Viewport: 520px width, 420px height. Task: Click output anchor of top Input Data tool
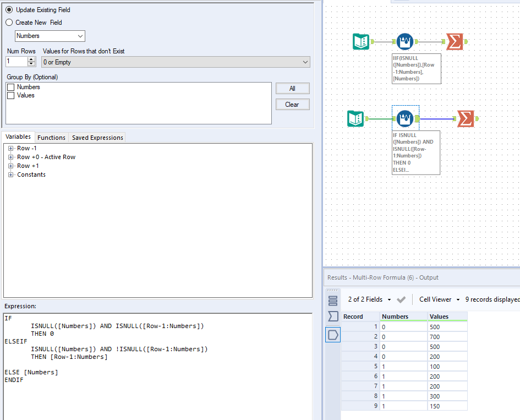click(x=373, y=41)
